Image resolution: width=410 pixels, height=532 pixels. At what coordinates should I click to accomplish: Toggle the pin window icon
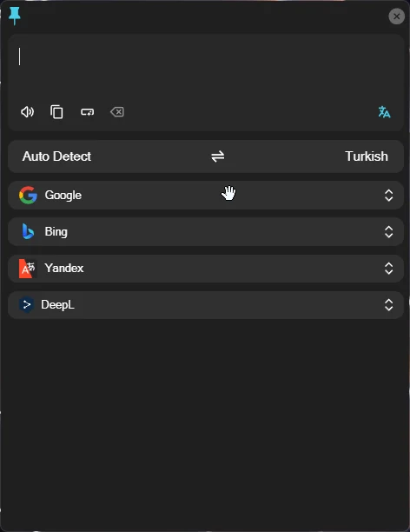point(14,16)
